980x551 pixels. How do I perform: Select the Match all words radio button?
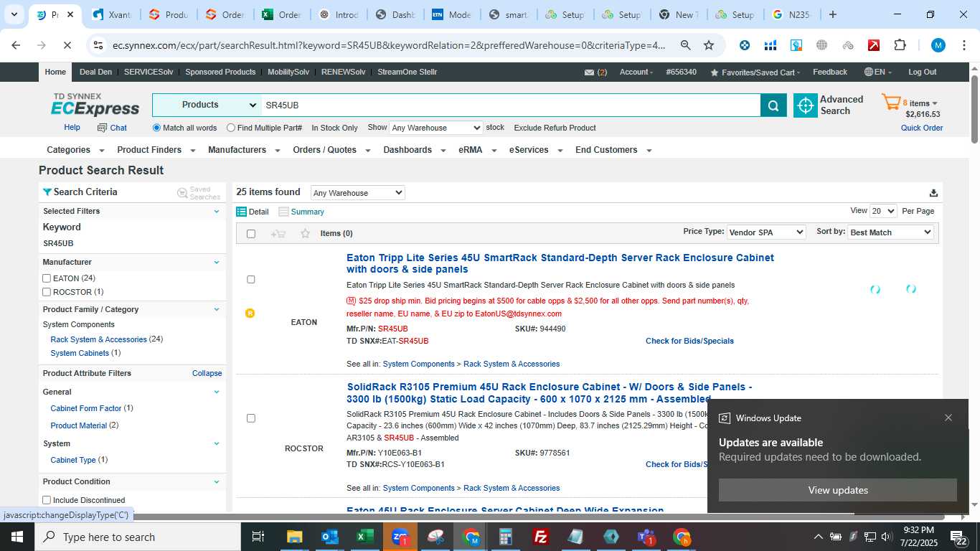click(x=156, y=128)
